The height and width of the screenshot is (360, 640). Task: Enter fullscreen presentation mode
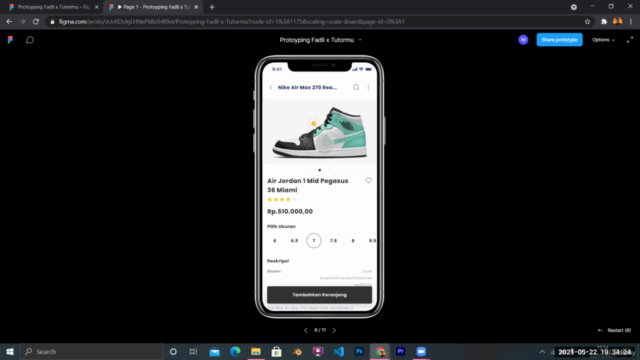click(x=630, y=40)
